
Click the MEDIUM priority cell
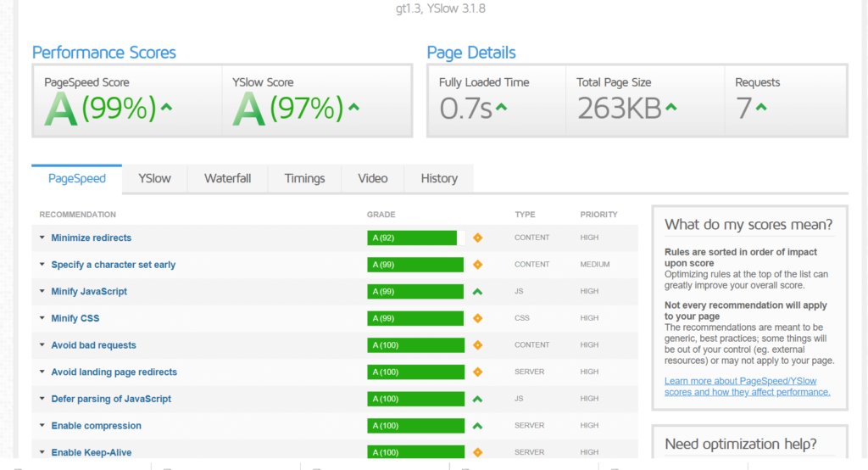pos(594,265)
